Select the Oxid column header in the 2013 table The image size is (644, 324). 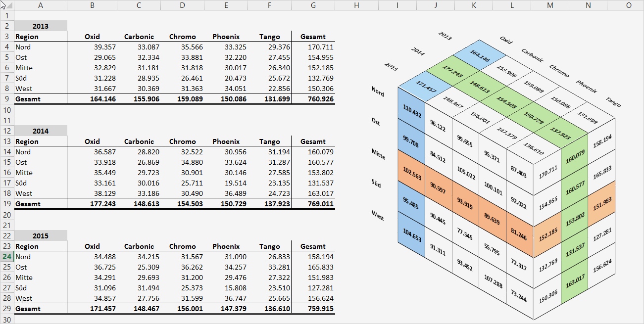point(92,36)
